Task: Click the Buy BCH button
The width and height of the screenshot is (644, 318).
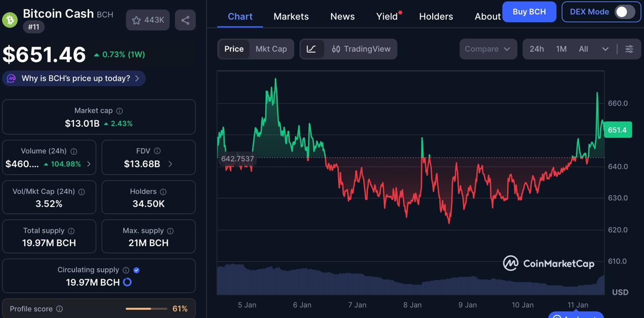Action: 529,12
